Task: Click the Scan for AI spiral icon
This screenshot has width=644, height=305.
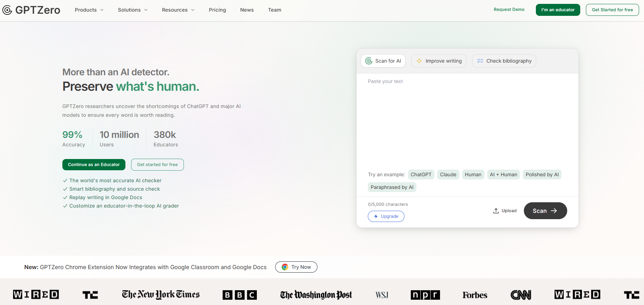Action: pyautogui.click(x=369, y=61)
